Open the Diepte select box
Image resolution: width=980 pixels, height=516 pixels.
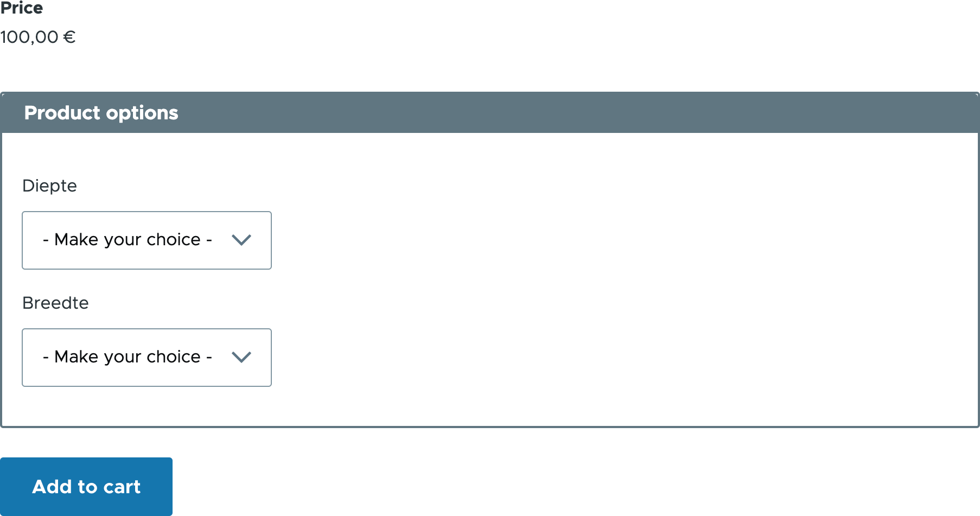click(147, 240)
